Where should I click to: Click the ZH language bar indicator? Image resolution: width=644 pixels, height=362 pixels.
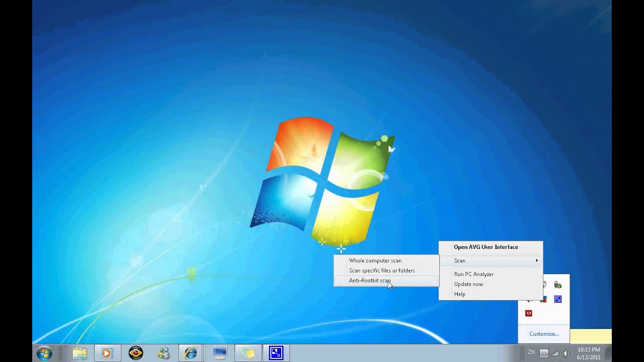(531, 352)
